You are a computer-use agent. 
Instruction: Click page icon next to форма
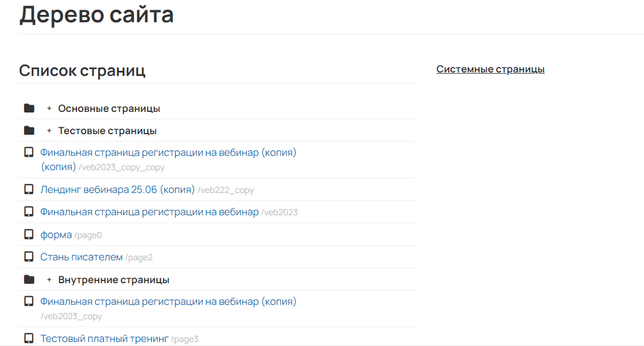[29, 235]
